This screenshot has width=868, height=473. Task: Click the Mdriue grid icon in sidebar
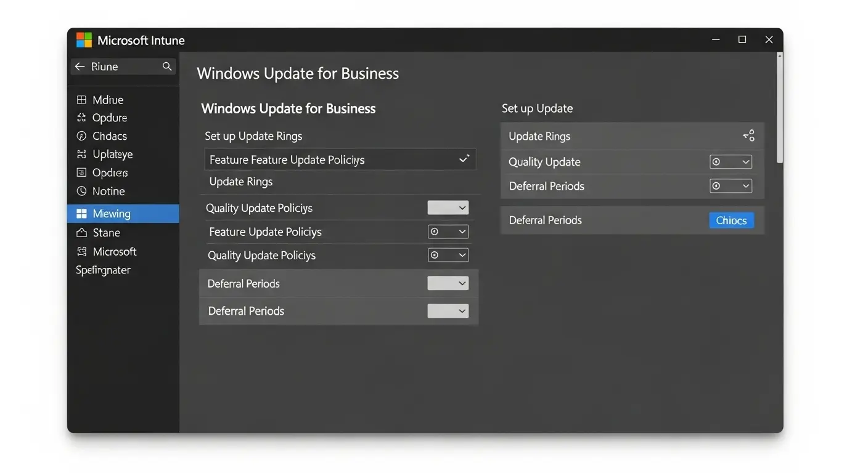point(81,100)
